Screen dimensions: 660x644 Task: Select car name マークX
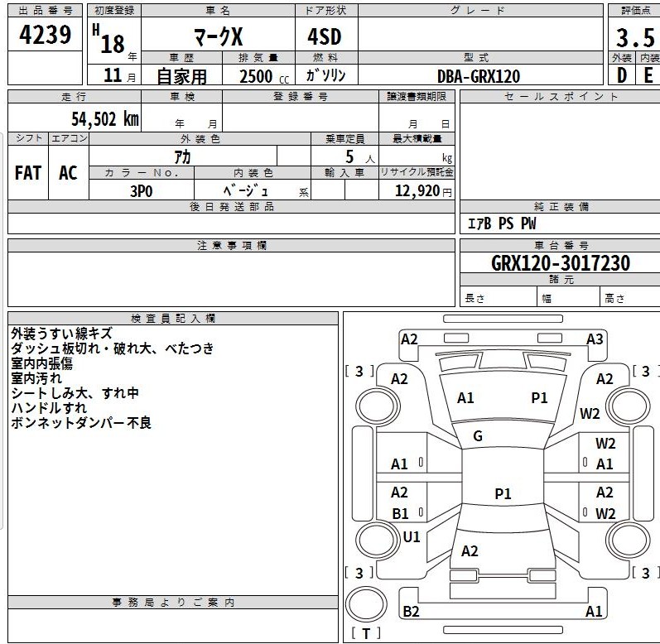(218, 36)
